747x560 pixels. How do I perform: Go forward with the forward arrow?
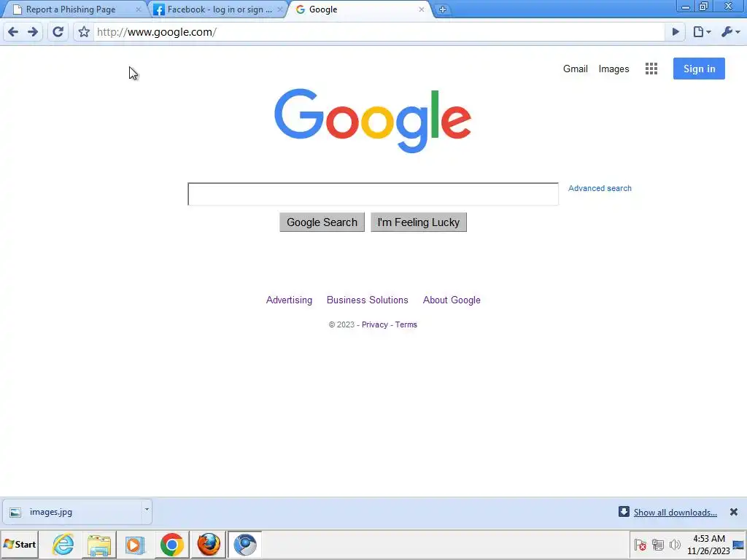click(x=33, y=32)
